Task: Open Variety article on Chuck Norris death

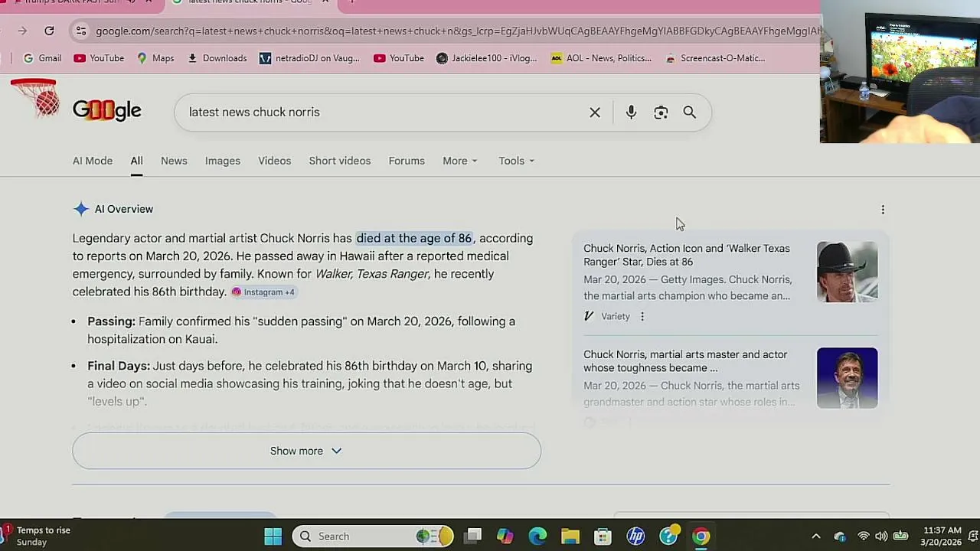Action: pyautogui.click(x=687, y=255)
